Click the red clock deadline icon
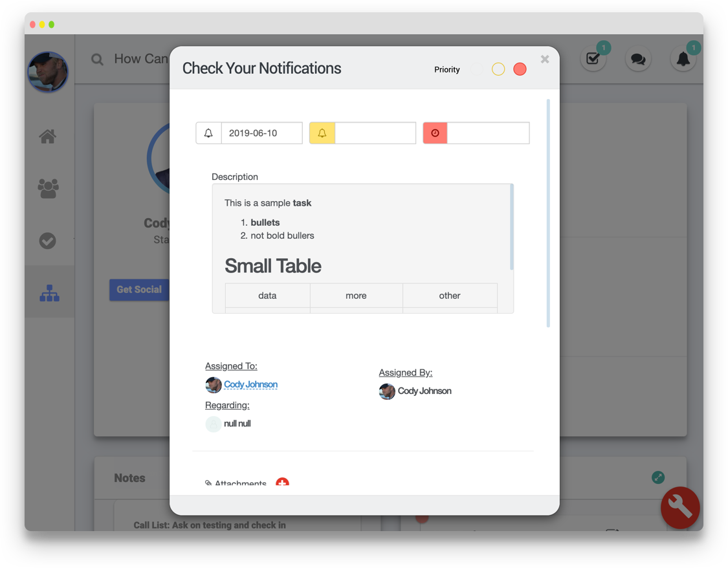This screenshot has height=568, width=728. tap(435, 133)
